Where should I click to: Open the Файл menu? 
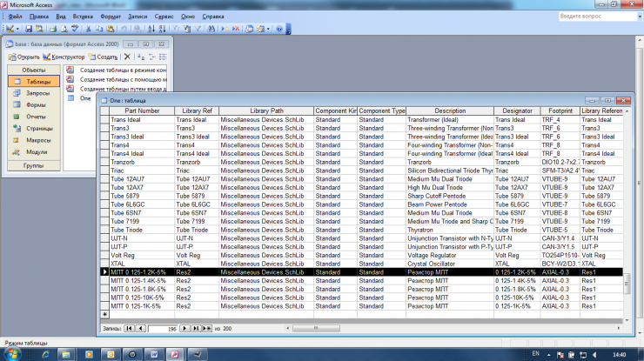[x=16, y=17]
